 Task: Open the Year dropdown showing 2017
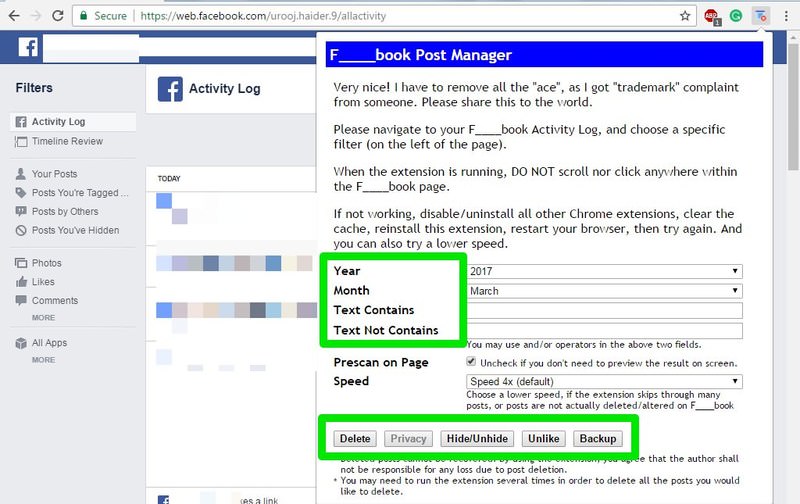tap(604, 271)
